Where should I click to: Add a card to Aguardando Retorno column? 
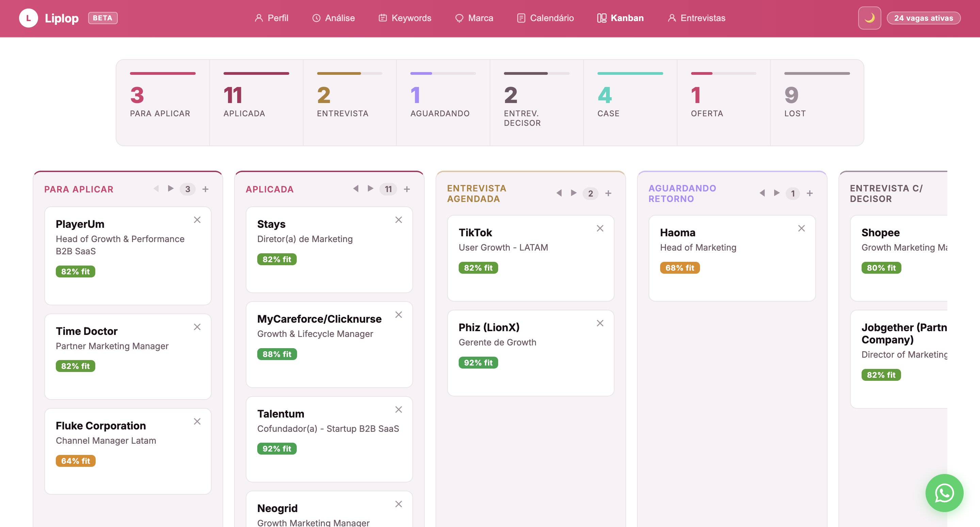pyautogui.click(x=810, y=193)
